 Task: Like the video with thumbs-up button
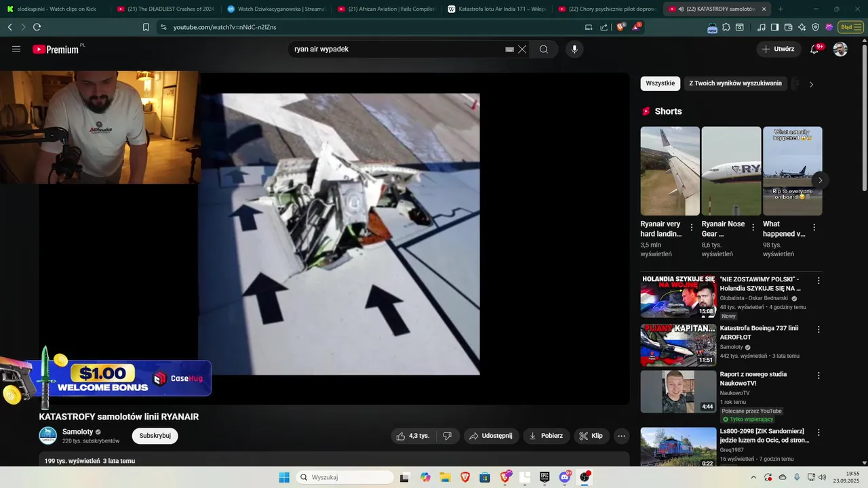click(413, 436)
